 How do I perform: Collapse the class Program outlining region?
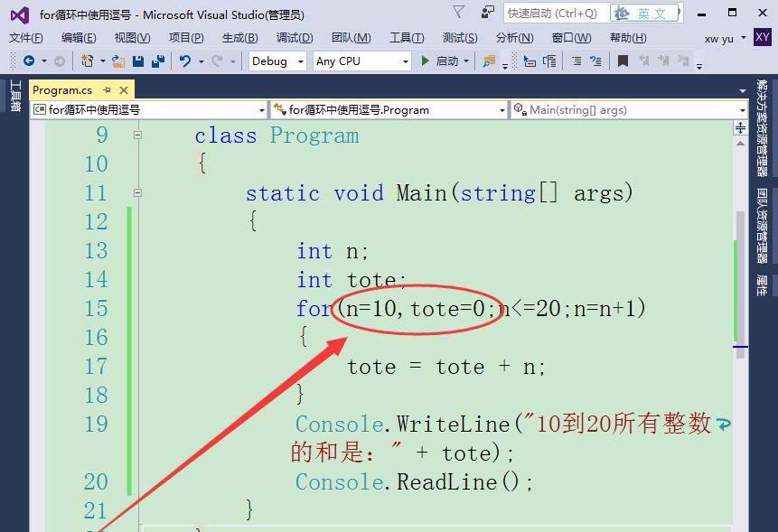click(138, 135)
